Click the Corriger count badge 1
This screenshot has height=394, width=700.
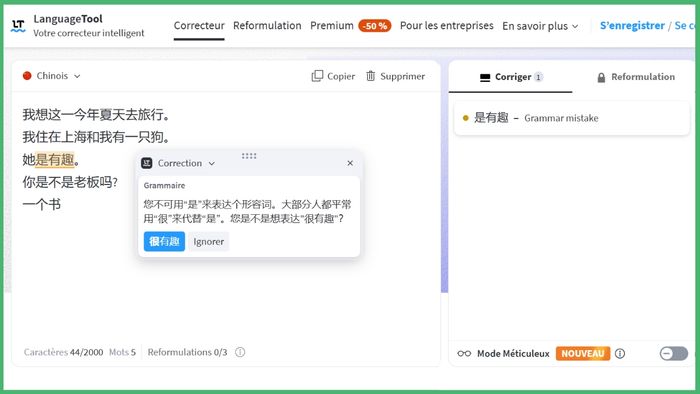pyautogui.click(x=538, y=77)
